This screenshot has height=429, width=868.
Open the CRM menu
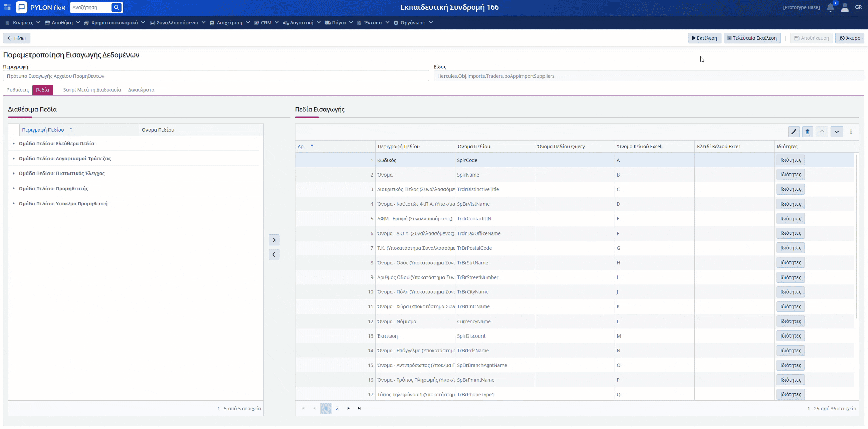(x=266, y=23)
